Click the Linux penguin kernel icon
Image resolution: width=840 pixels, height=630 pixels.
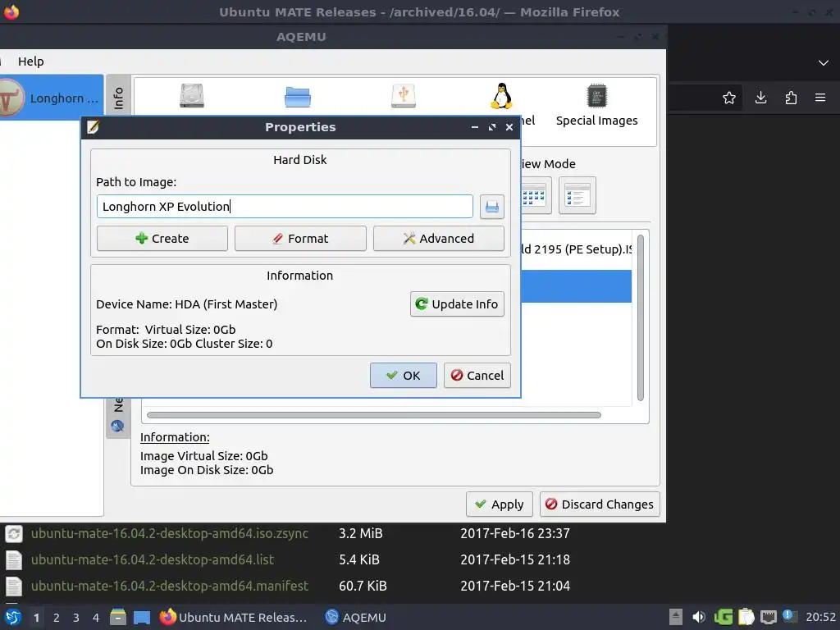pyautogui.click(x=501, y=96)
